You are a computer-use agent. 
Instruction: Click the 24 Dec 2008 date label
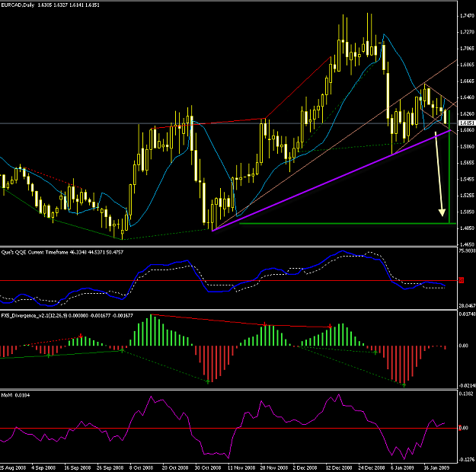(372, 467)
